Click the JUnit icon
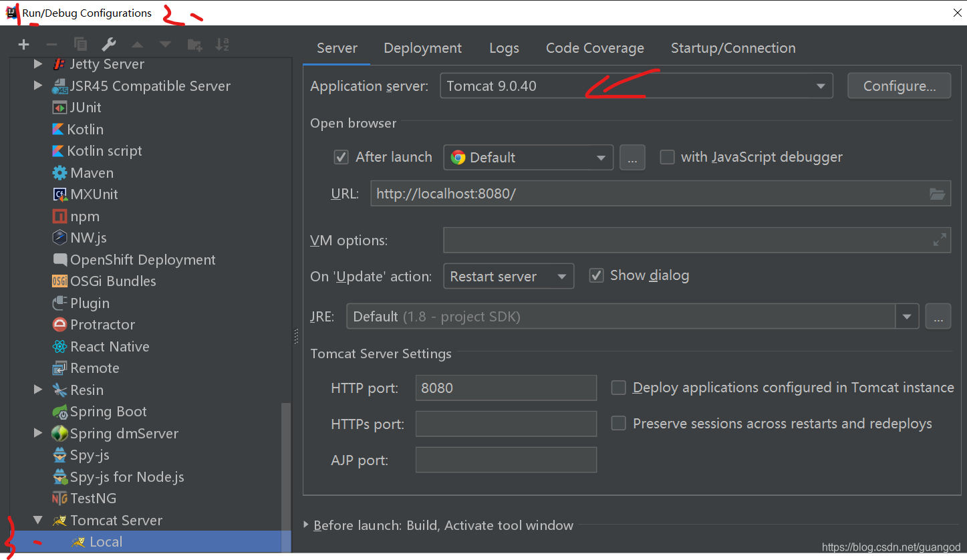The image size is (967, 560). tap(59, 108)
